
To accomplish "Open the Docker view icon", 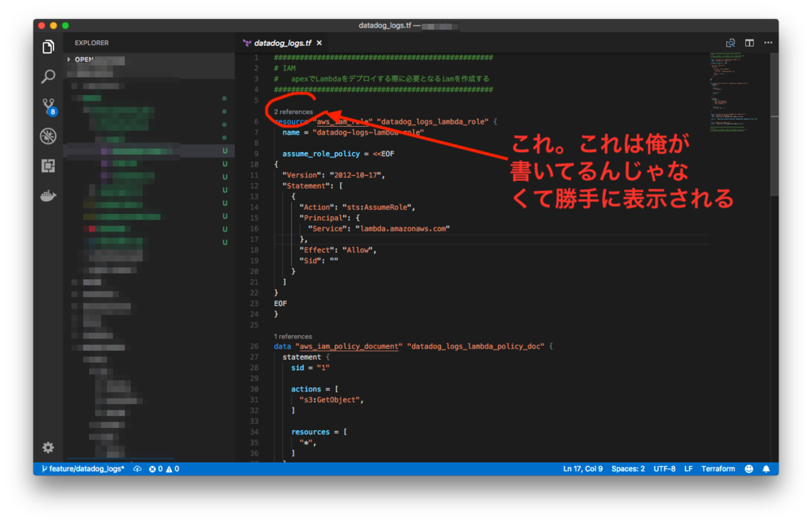I will 48,196.
